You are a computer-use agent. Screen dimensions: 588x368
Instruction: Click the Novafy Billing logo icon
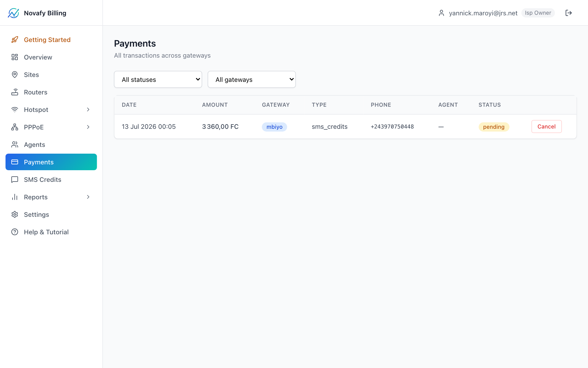(x=13, y=13)
